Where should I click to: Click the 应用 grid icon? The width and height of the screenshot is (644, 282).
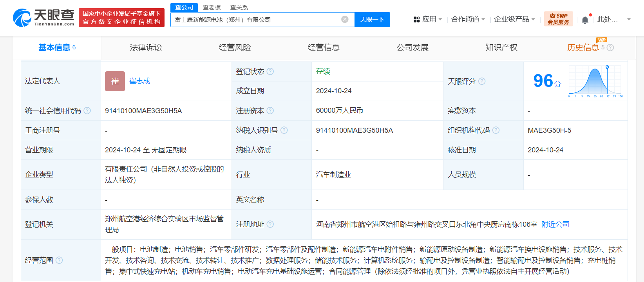coord(417,19)
